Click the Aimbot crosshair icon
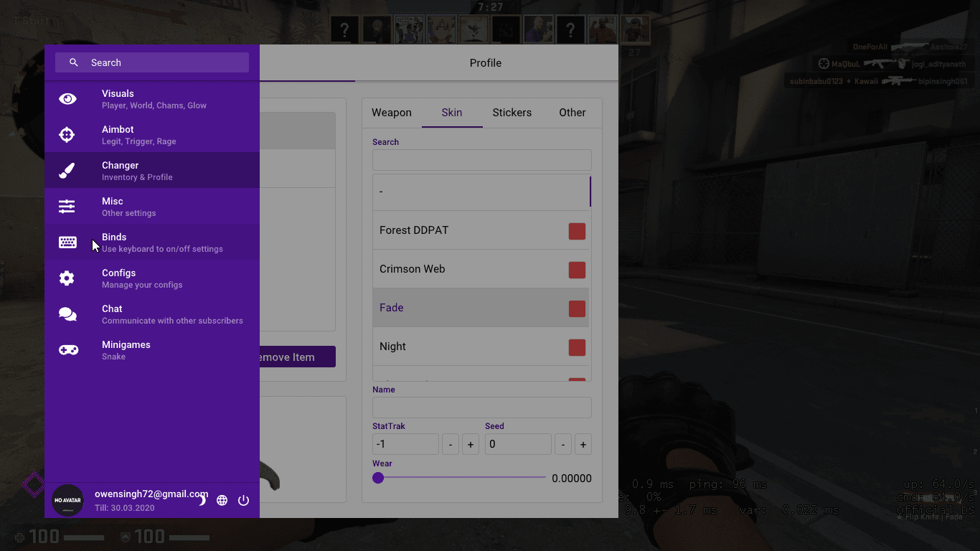The image size is (980, 551). (67, 135)
